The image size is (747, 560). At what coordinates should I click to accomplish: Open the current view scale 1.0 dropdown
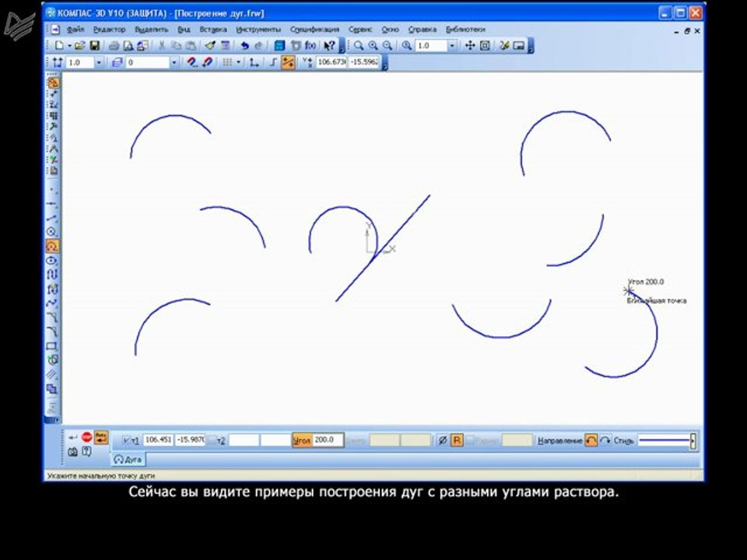point(99,62)
